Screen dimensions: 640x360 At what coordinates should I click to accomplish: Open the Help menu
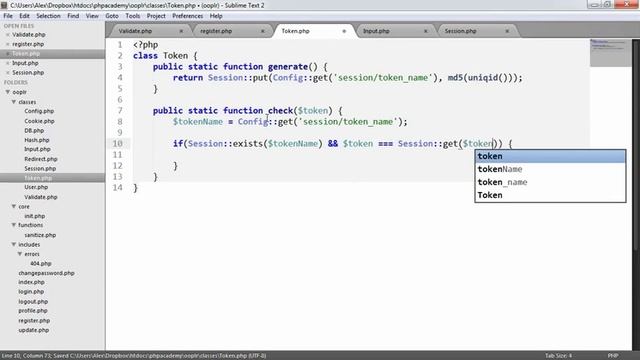(x=216, y=16)
